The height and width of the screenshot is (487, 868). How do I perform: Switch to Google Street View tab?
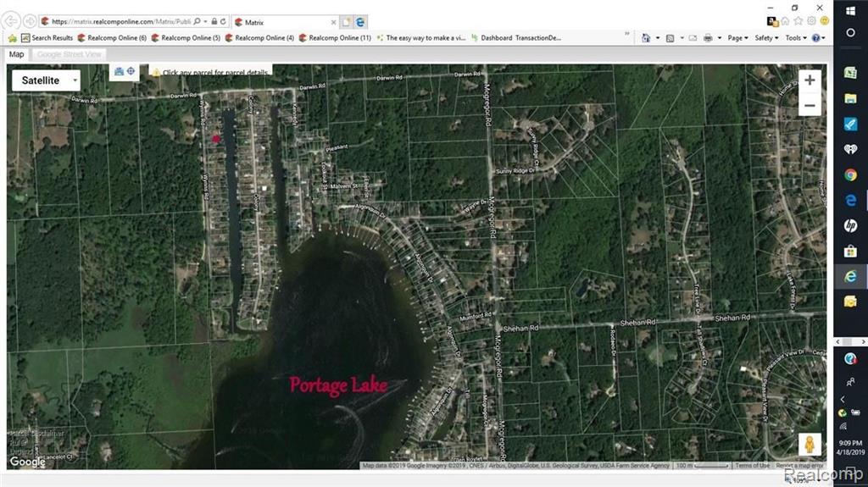click(x=70, y=54)
